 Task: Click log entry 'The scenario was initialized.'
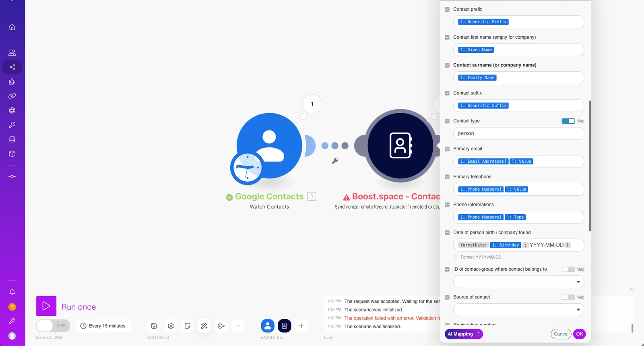coord(374,310)
